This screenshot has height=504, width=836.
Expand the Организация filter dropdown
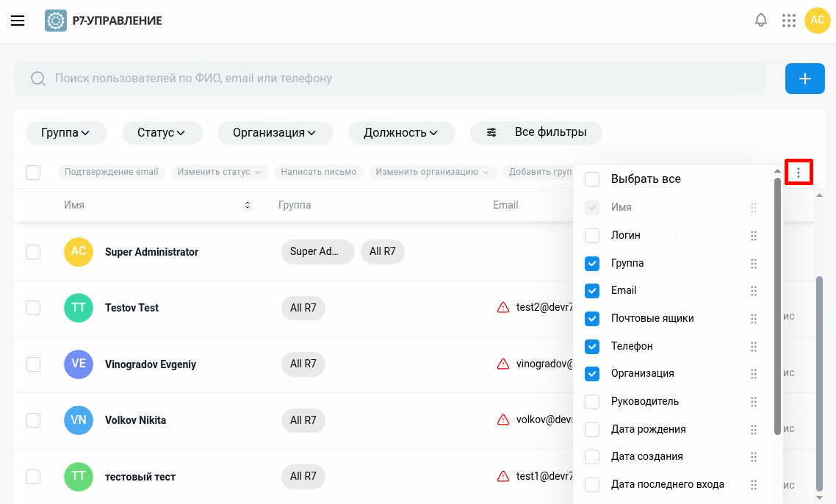pos(275,133)
